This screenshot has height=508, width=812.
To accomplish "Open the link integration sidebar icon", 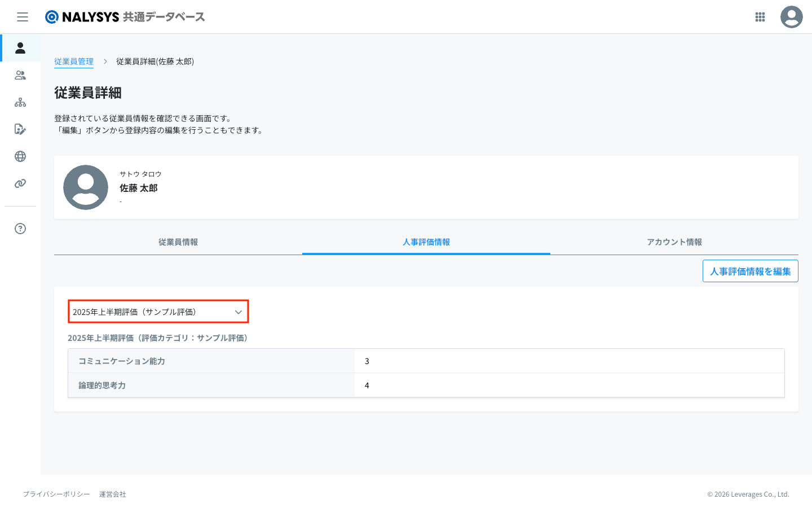I will (x=20, y=183).
